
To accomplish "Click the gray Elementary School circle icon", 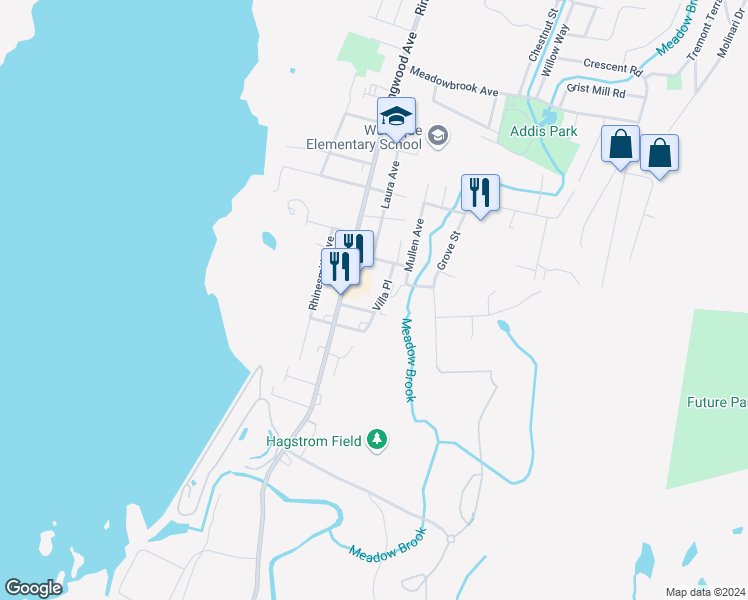I will tap(438, 136).
